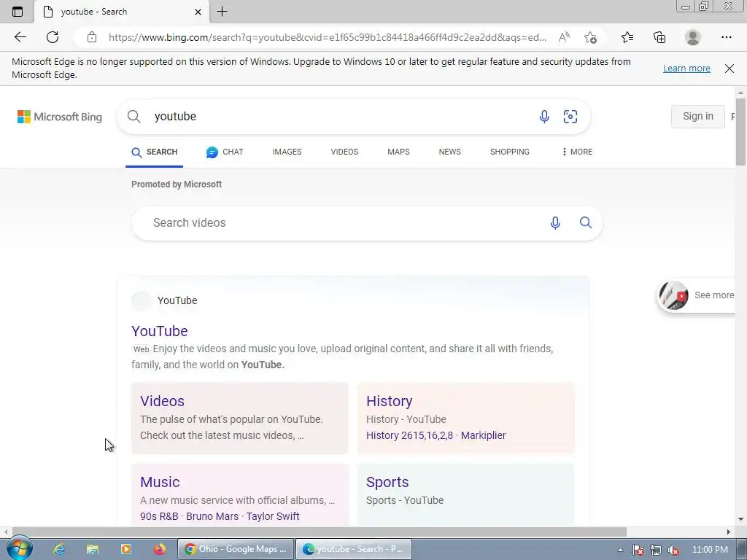Open History 2615,16,2,8 link

(x=410, y=435)
